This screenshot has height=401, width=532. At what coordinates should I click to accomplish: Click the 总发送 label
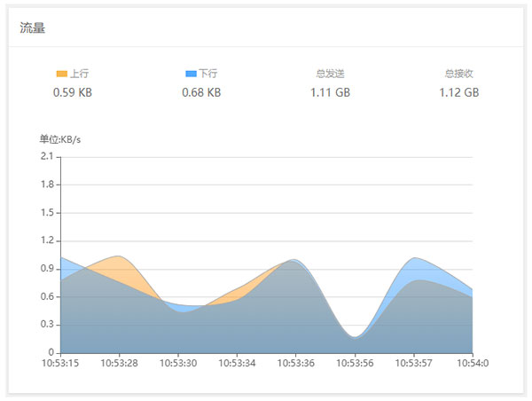(x=330, y=74)
